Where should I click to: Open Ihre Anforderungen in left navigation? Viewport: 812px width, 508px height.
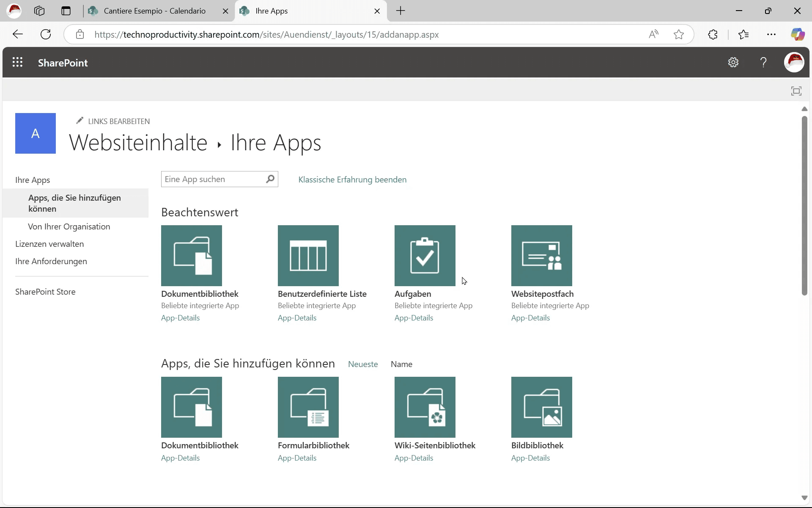51,261
